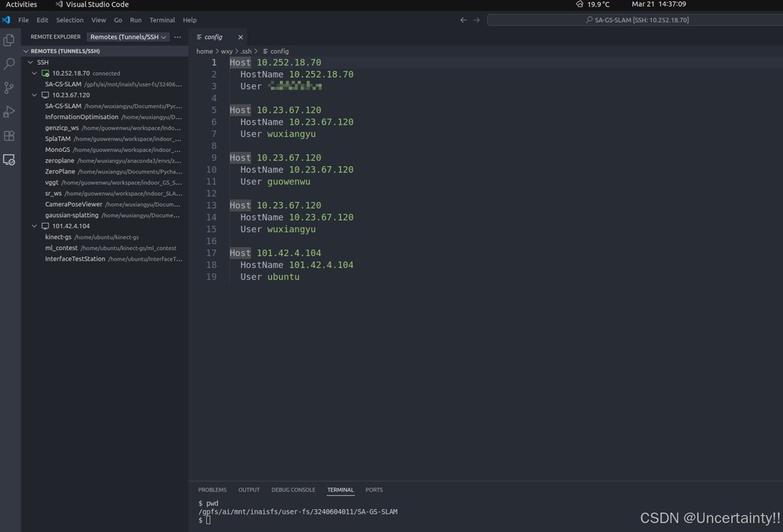Open the Remotes (Tunnels/SSH) dropdown

click(x=129, y=37)
